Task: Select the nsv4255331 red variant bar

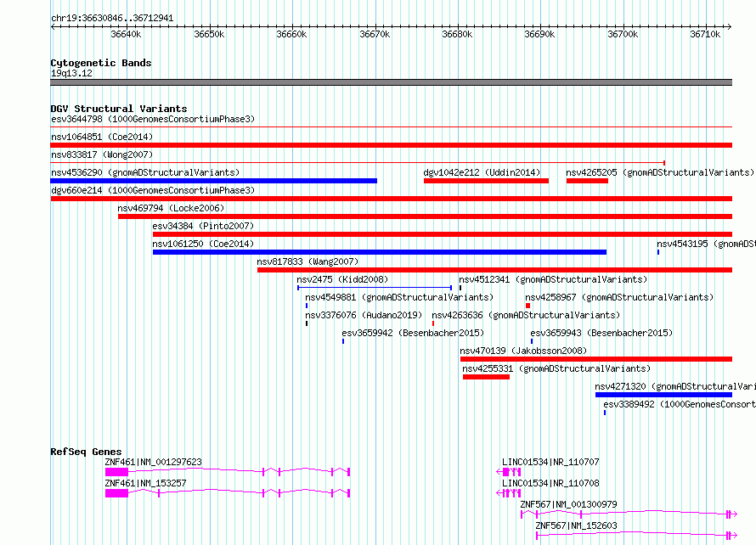Action: (486, 377)
